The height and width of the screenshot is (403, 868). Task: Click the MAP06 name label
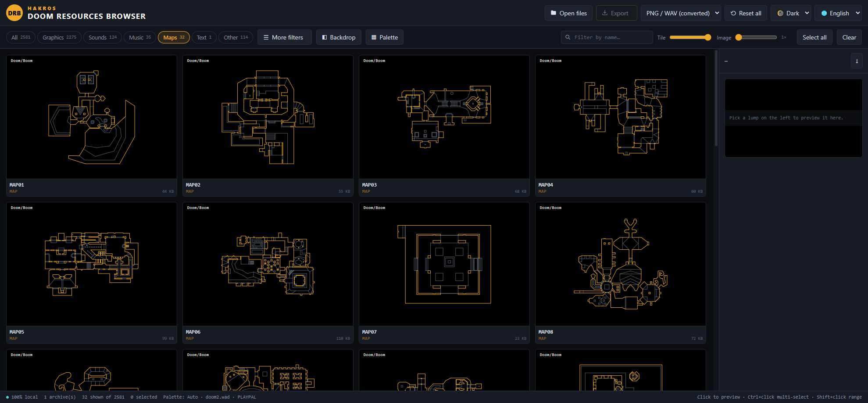[193, 332]
